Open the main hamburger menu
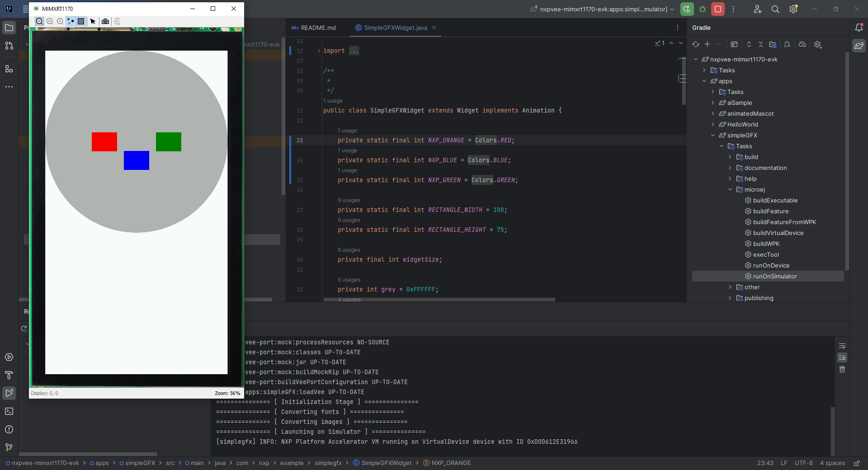The image size is (868, 470). point(26,9)
